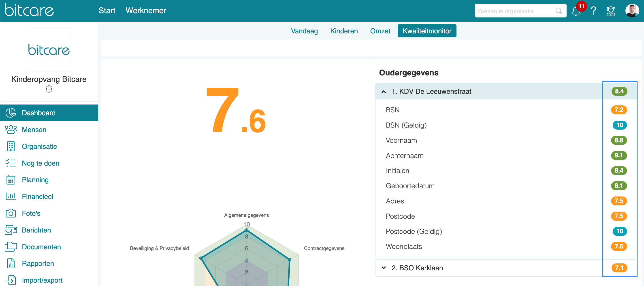
Task: Click the Kinderopvang Bitcare organisation name
Action: point(49,79)
